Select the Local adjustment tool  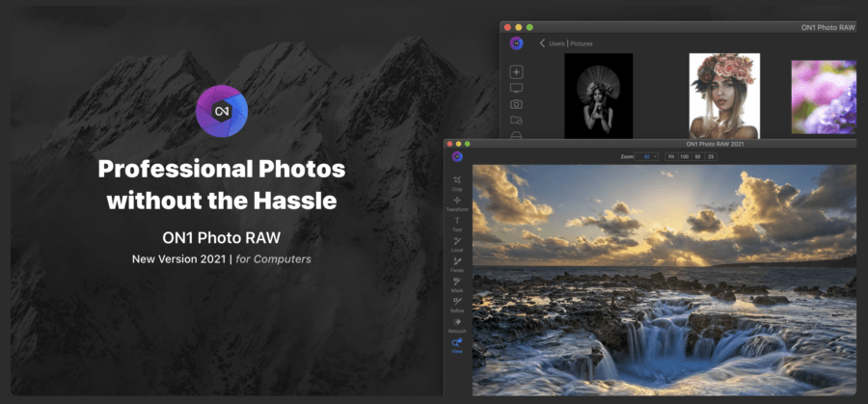(457, 245)
